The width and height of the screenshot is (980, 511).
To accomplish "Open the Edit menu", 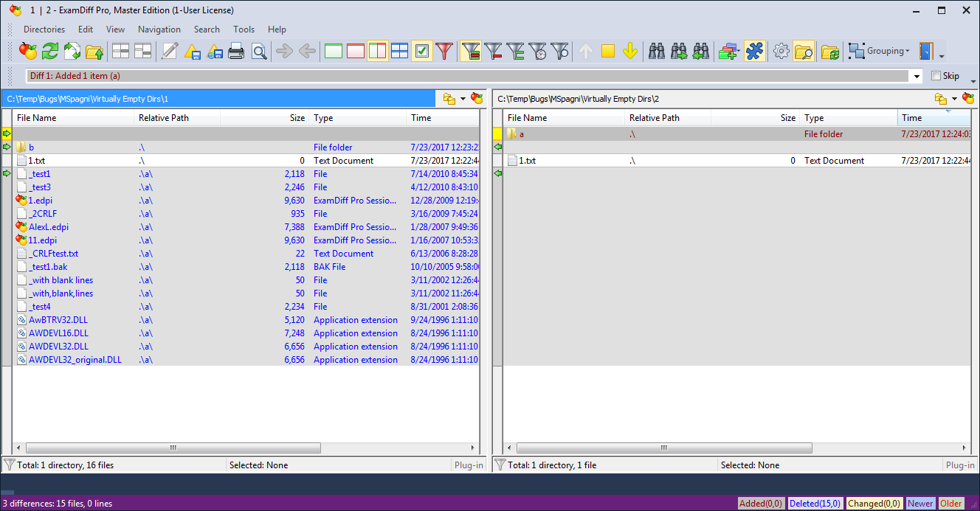I will coord(86,29).
